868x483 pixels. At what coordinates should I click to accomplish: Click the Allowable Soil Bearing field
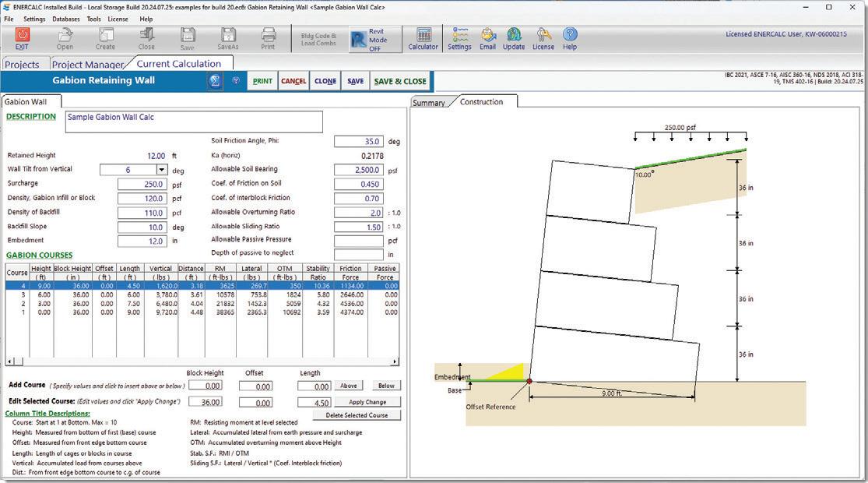pos(359,170)
